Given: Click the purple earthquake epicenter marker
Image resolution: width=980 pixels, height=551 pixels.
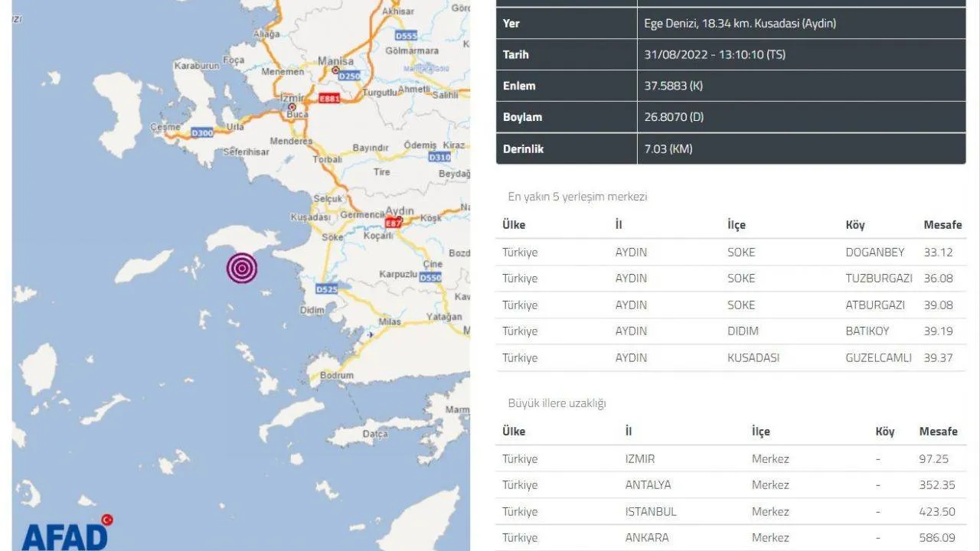Looking at the screenshot, I should (x=242, y=268).
